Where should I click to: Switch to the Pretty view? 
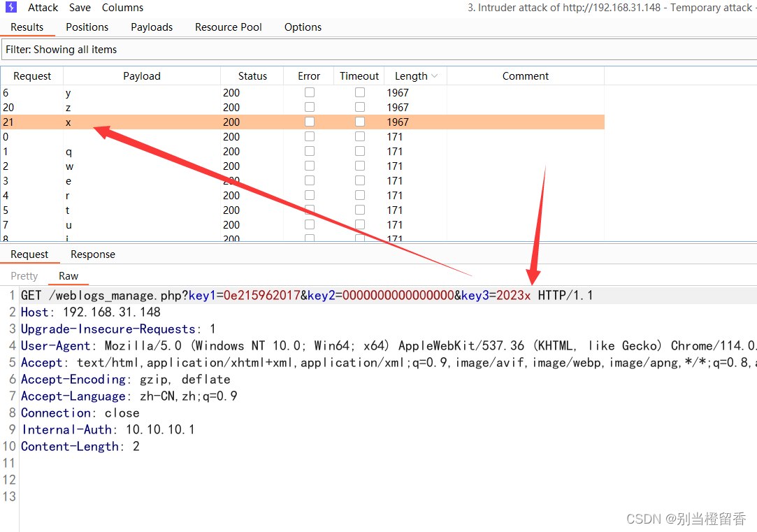tap(24, 276)
